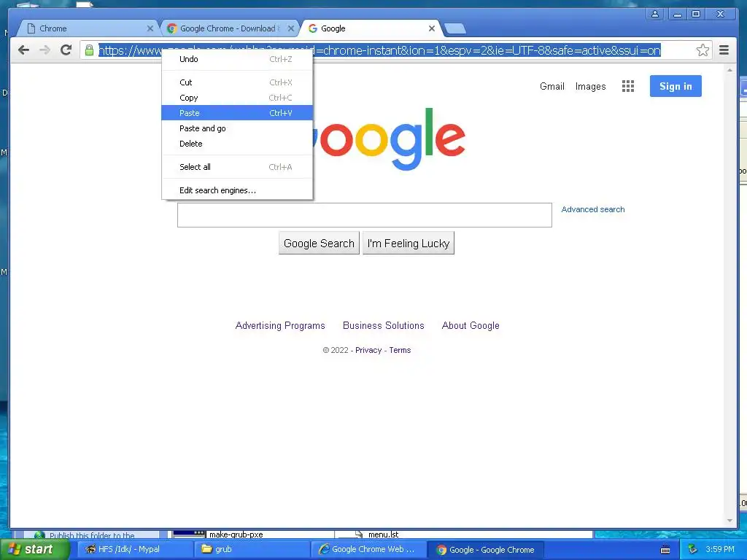The width and height of the screenshot is (747, 560).
Task: Open Business Solutions link
Action: point(383,325)
